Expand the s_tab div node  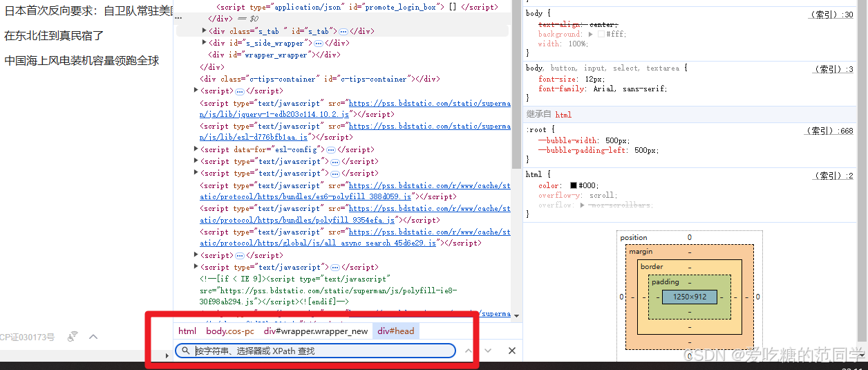pyautogui.click(x=204, y=31)
